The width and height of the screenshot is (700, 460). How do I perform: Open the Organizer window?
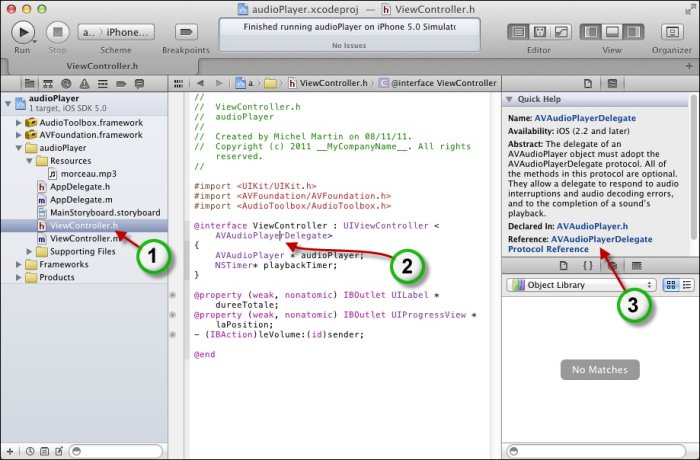[671, 32]
